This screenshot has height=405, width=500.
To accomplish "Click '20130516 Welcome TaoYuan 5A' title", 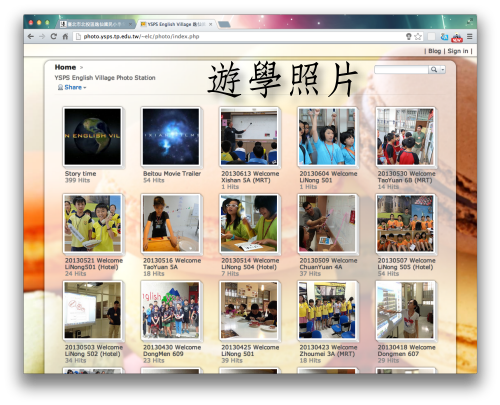I will click(x=172, y=264).
